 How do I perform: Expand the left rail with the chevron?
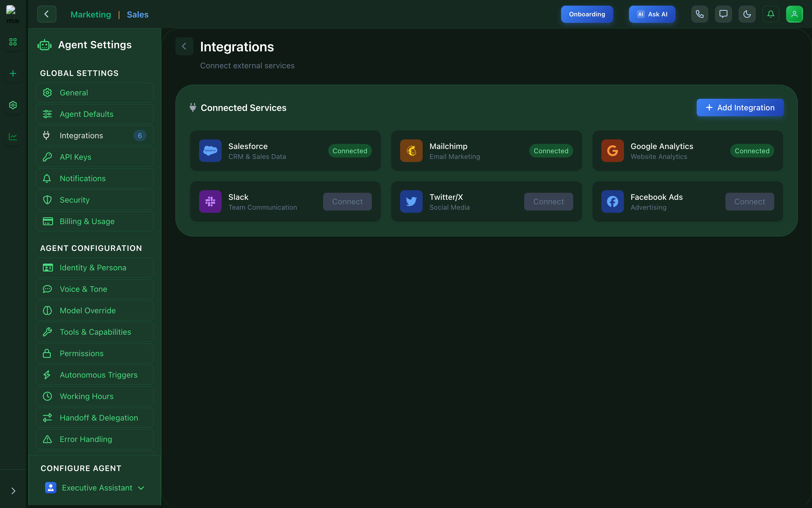13,491
